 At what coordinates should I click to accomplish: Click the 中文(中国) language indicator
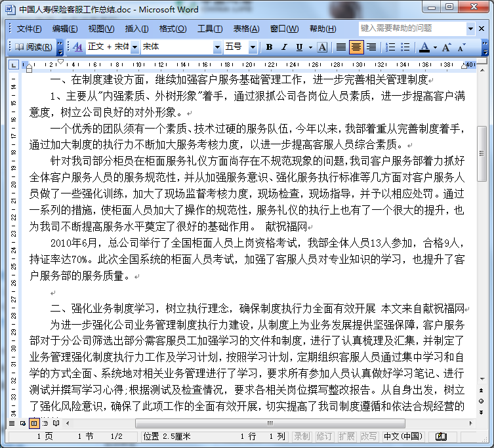403,437
